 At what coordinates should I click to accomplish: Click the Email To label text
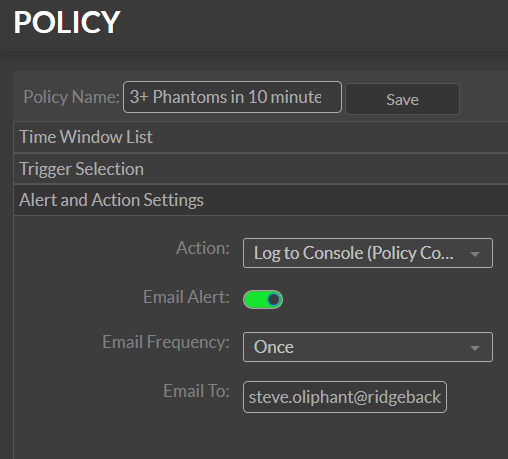[x=196, y=391]
